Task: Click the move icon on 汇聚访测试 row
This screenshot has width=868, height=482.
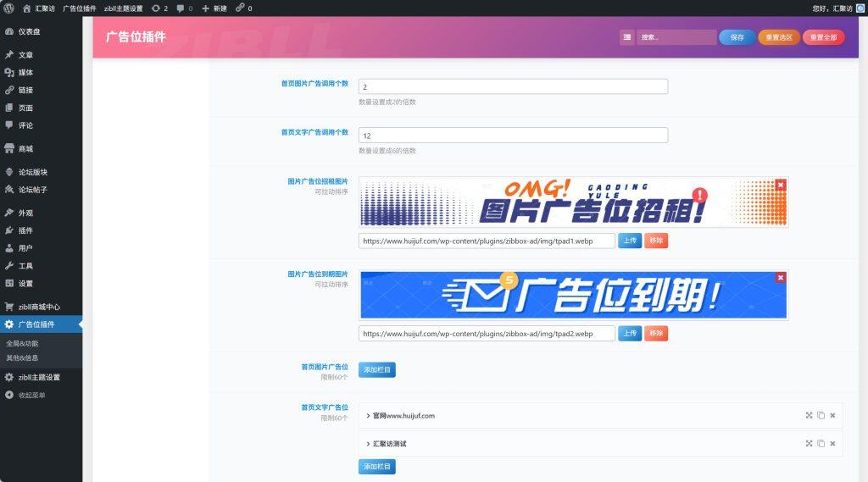Action: pyautogui.click(x=809, y=444)
